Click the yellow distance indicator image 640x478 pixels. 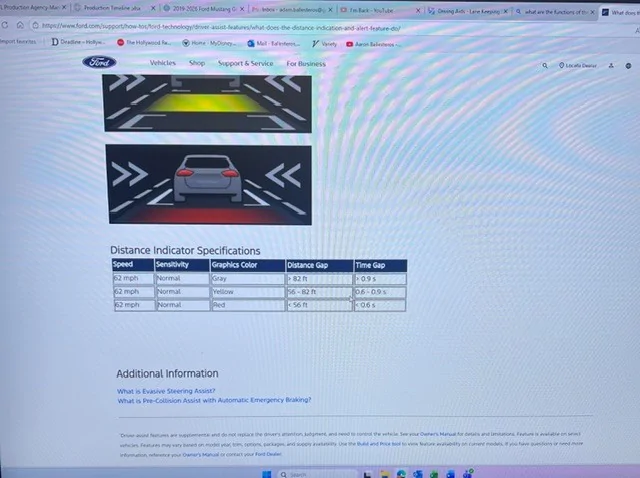pyautogui.click(x=207, y=104)
